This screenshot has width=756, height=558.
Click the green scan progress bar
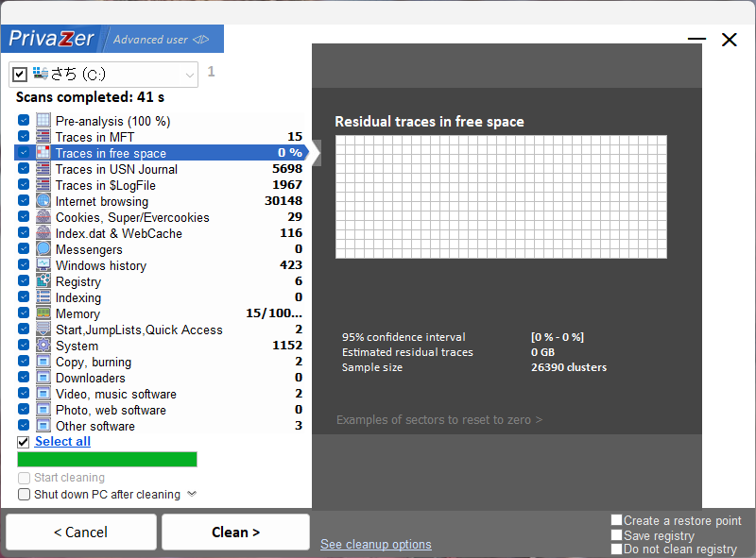click(x=107, y=459)
